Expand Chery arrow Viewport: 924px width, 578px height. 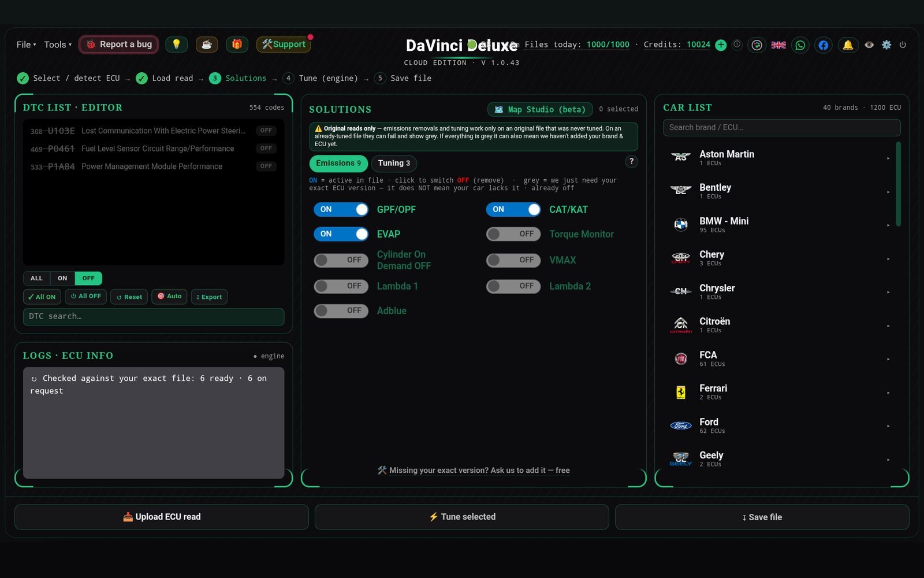[x=888, y=258]
